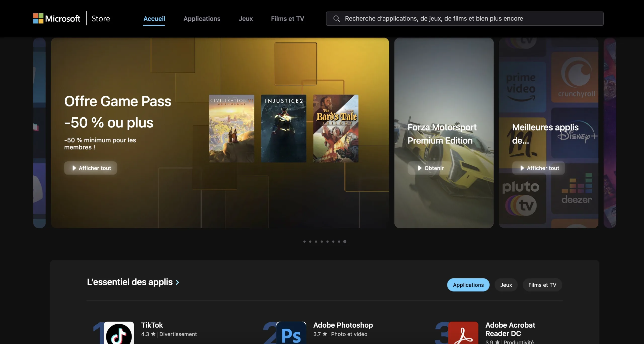This screenshot has height=344, width=644.
Task: Open Forza Motorsport Premium Edition title
Action: 442,134
